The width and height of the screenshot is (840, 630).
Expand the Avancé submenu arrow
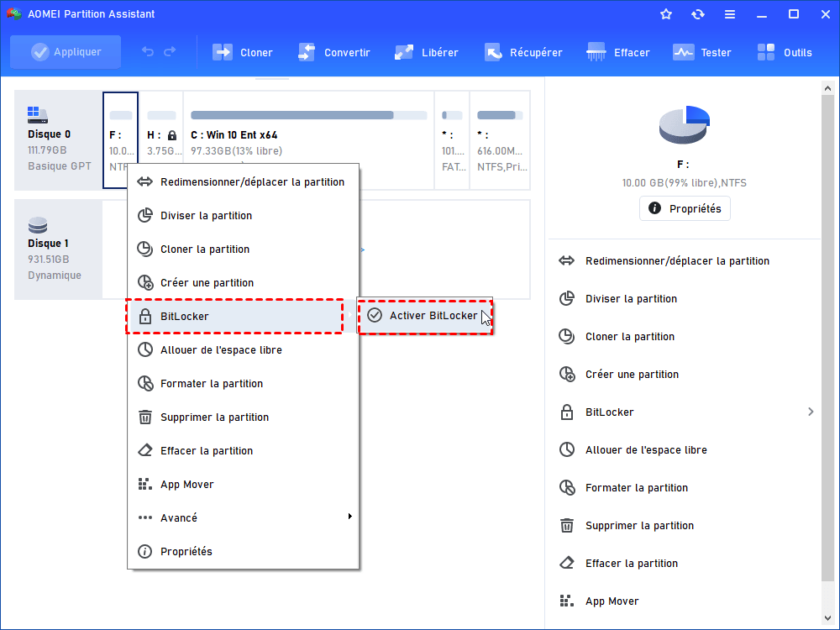click(349, 517)
